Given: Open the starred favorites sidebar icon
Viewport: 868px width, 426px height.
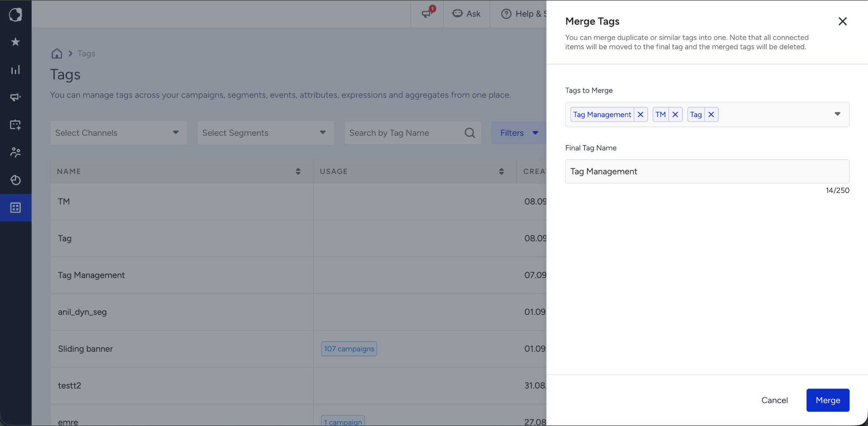Looking at the screenshot, I should (x=16, y=42).
